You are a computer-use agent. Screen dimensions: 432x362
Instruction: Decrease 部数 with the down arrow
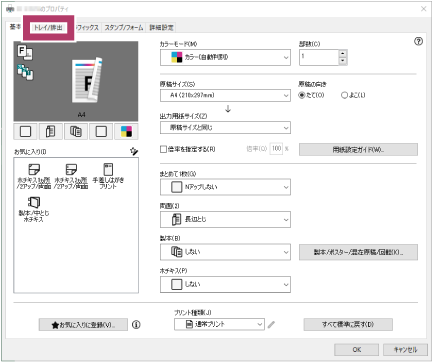343,61
